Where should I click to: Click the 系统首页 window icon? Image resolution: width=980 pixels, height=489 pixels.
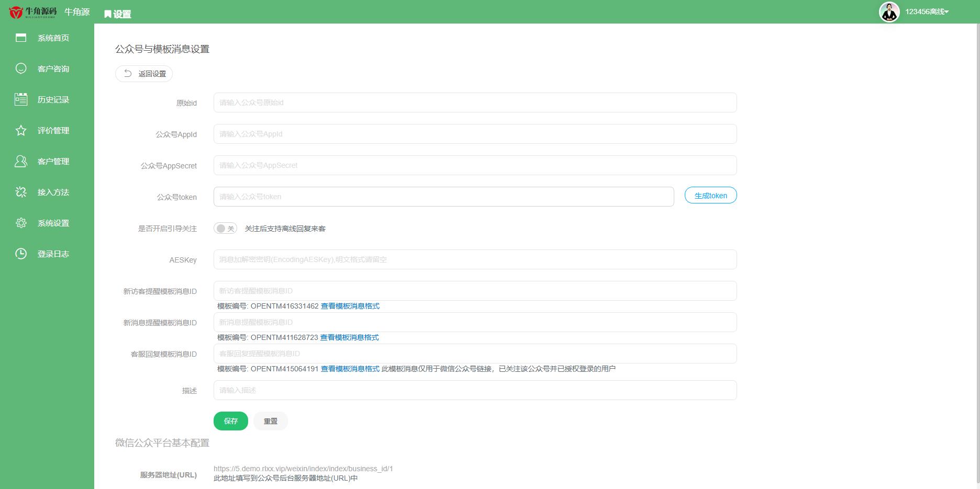pyautogui.click(x=21, y=38)
